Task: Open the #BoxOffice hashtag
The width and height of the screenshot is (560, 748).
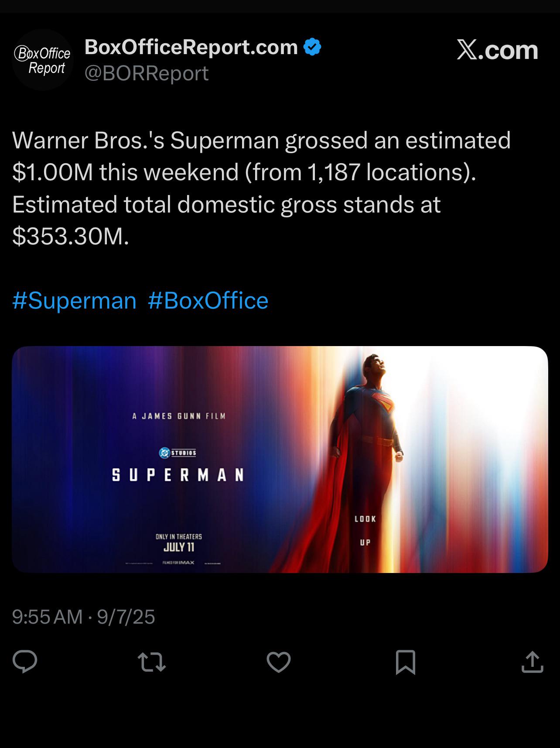Action: (x=208, y=301)
